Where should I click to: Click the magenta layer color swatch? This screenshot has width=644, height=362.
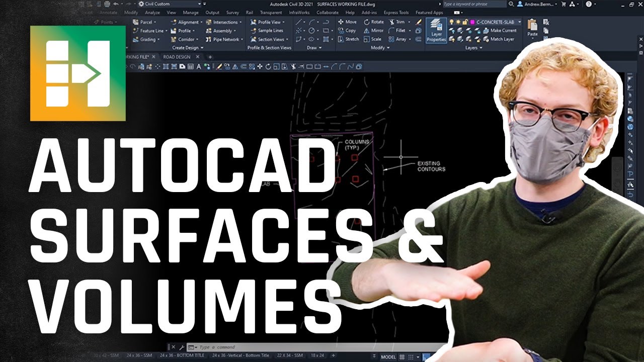pos(471,22)
